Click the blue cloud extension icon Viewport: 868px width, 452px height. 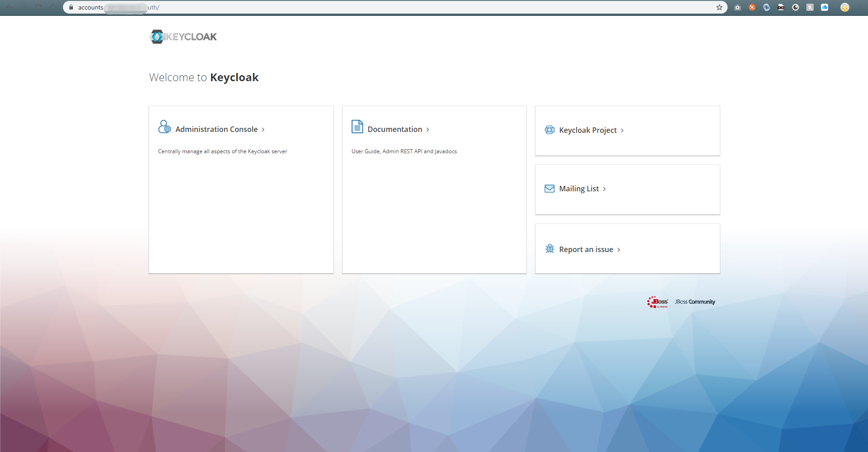point(825,7)
